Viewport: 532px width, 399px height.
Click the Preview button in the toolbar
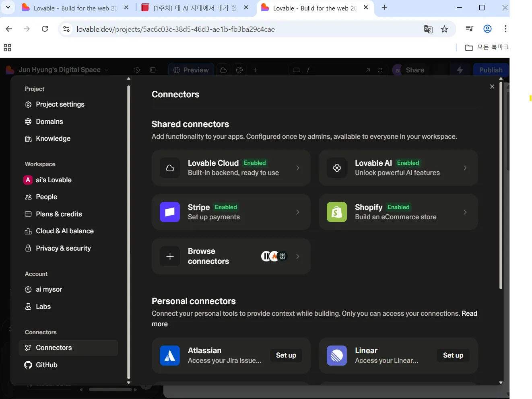click(191, 70)
